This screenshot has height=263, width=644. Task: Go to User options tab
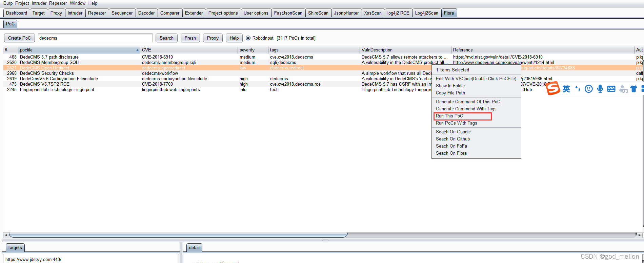[256, 13]
